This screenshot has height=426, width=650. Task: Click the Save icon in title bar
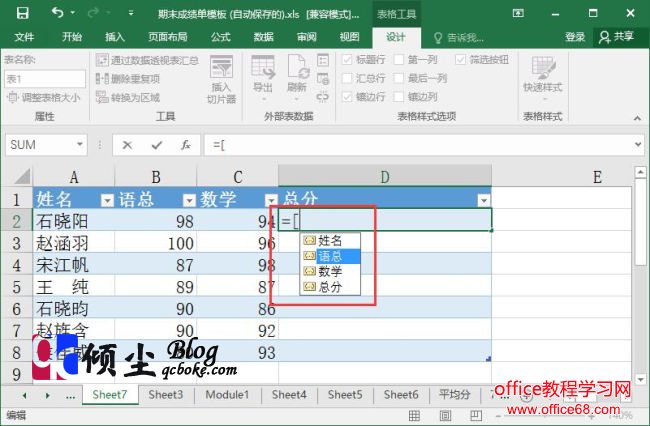22,13
